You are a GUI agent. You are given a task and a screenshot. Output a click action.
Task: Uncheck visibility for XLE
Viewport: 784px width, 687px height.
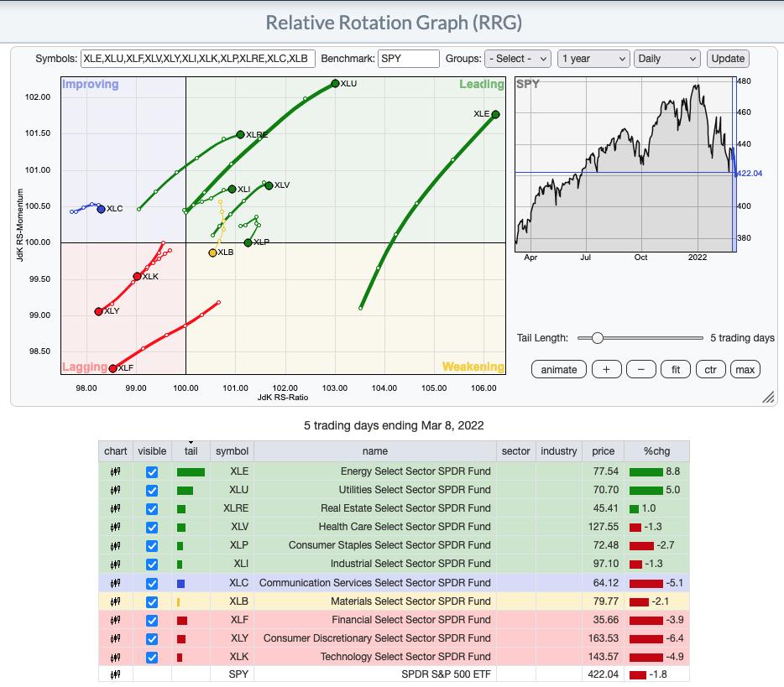coord(152,471)
